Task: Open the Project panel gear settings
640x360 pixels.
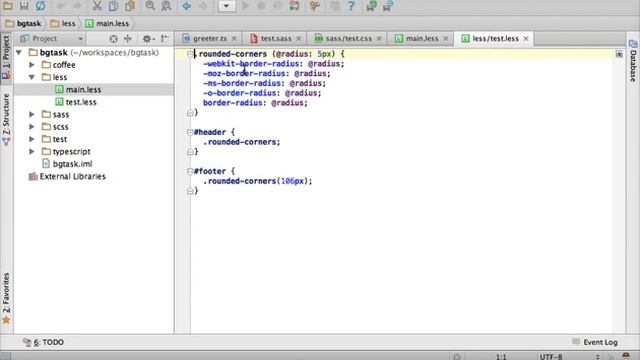Action: point(148,39)
